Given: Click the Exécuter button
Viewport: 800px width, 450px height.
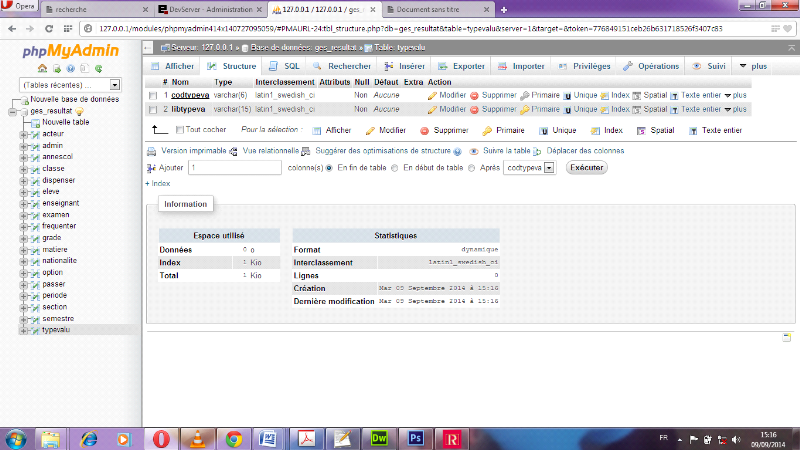Looking at the screenshot, I should (587, 168).
